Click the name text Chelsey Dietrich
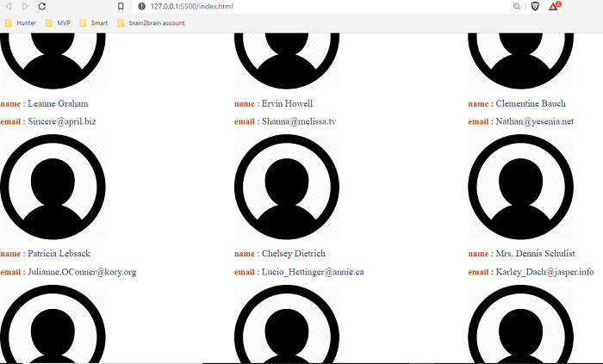Image resolution: width=603 pixels, height=364 pixels. (x=294, y=253)
